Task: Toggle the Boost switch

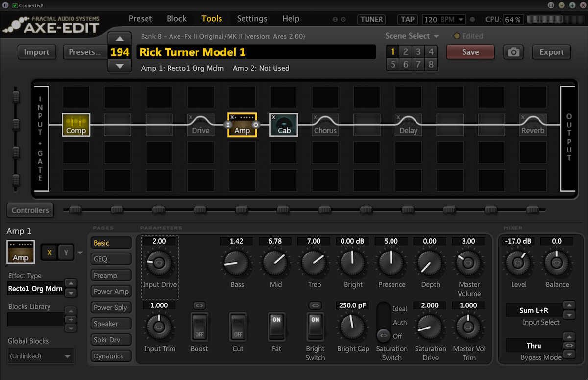Action: 199,327
